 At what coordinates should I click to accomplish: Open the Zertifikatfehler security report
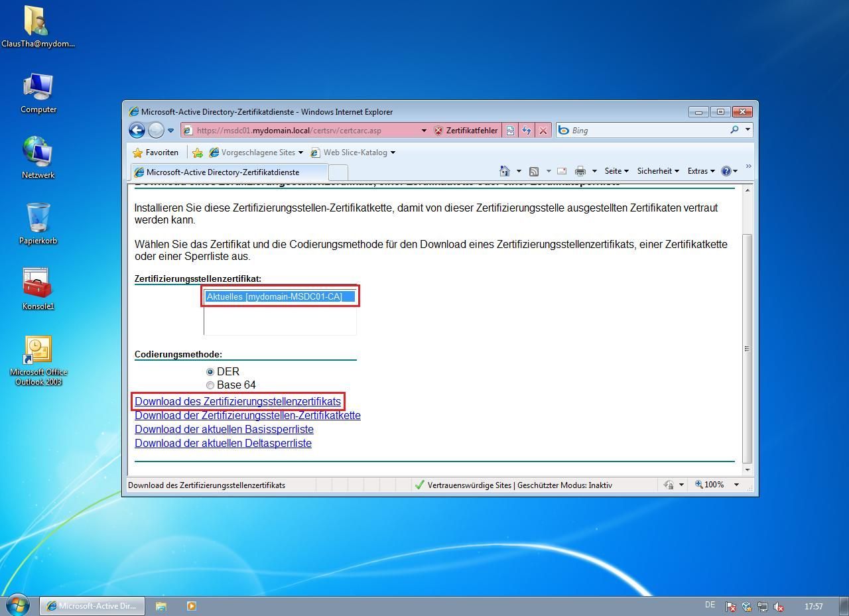(x=466, y=131)
